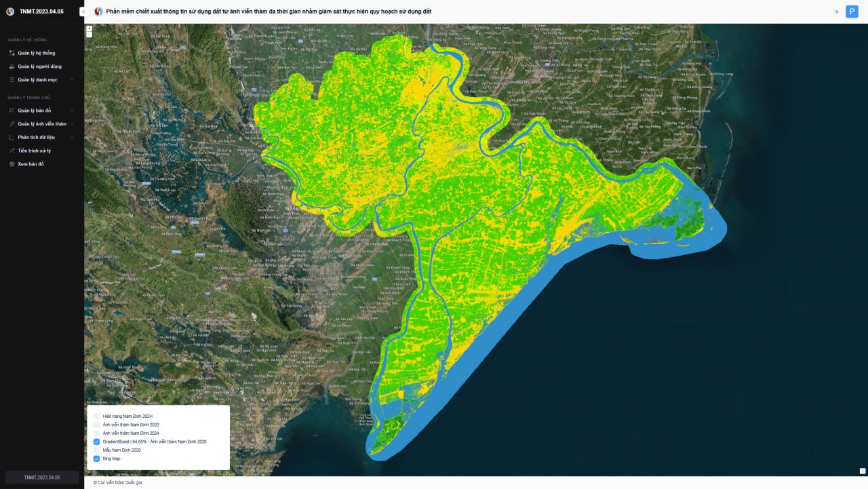The width and height of the screenshot is (868, 489).
Task: Zoom in on the map
Action: (x=89, y=28)
